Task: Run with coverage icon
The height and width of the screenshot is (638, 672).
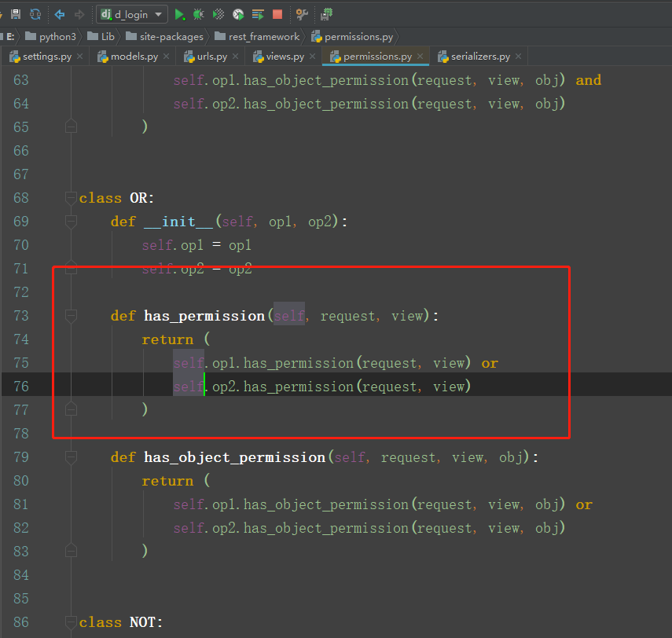Action: (x=218, y=15)
